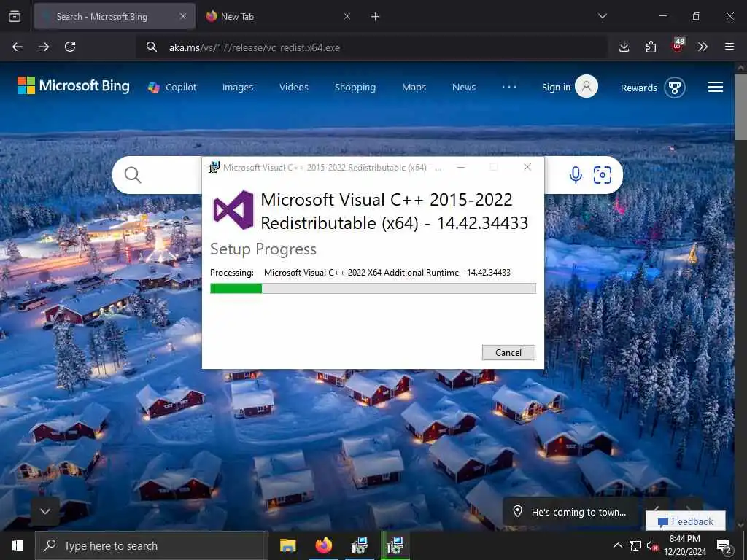This screenshot has width=747, height=560.
Task: Go to Bing Images
Action: click(x=238, y=87)
